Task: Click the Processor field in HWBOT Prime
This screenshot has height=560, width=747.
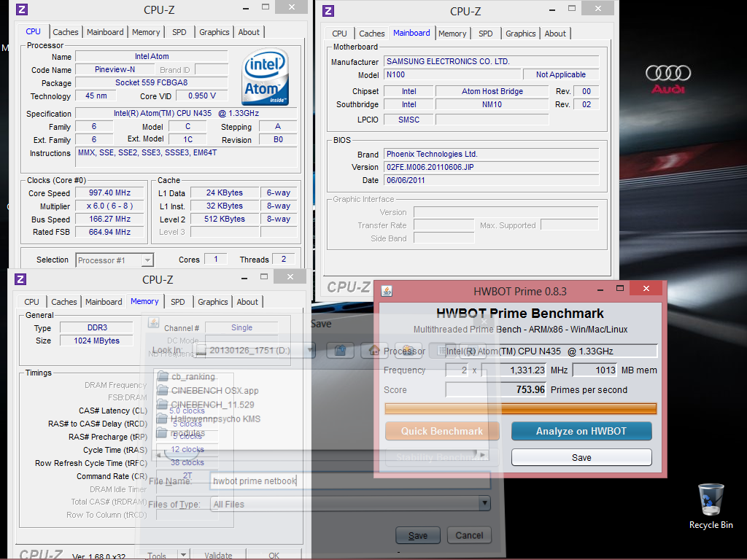Action: pos(551,351)
